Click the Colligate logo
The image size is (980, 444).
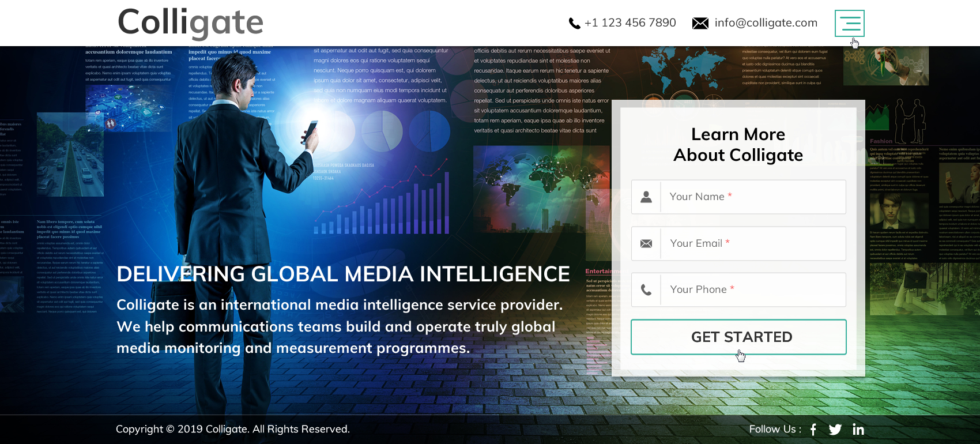click(x=190, y=23)
